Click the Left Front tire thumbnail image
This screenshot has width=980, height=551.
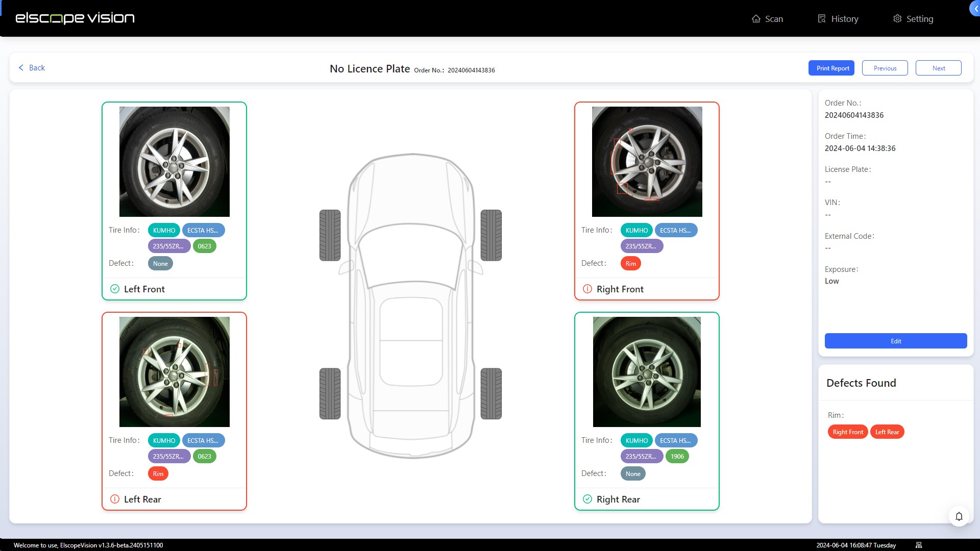pyautogui.click(x=174, y=161)
